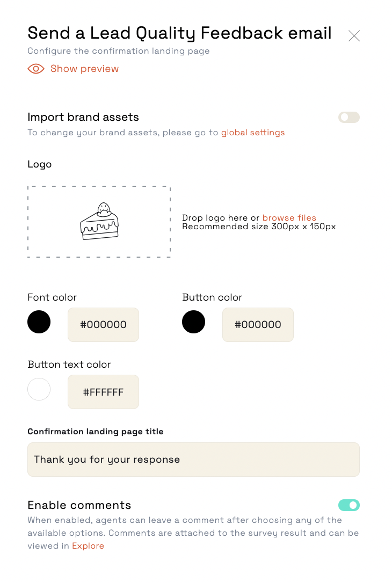Open the Button text color white swatch
The image size is (392, 583).
pos(39,389)
